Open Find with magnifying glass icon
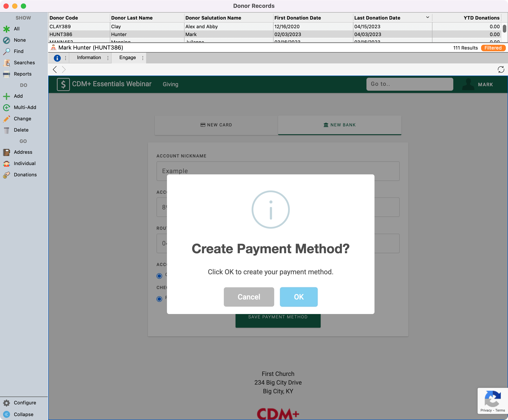Screen dimensions: 508x420 7,51
